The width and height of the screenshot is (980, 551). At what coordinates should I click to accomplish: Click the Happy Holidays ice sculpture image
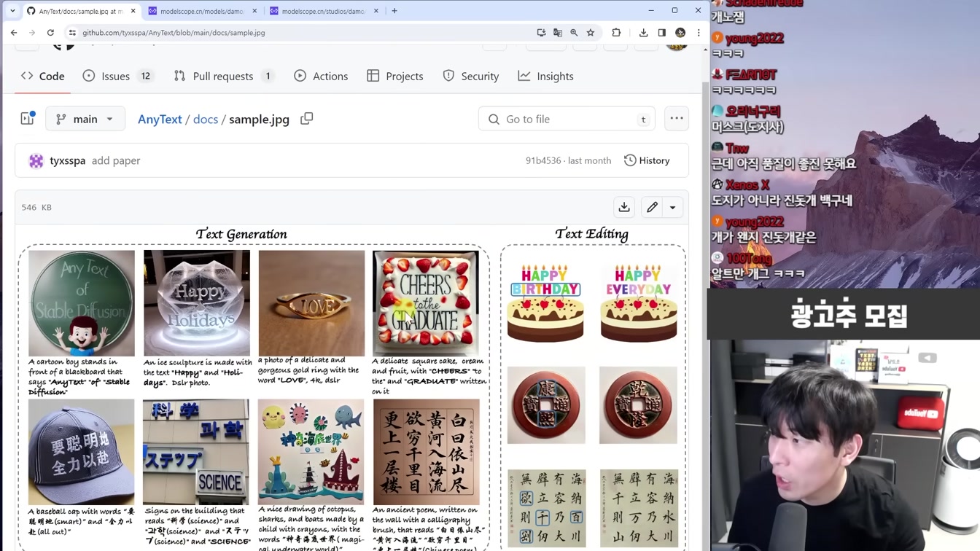pos(197,303)
